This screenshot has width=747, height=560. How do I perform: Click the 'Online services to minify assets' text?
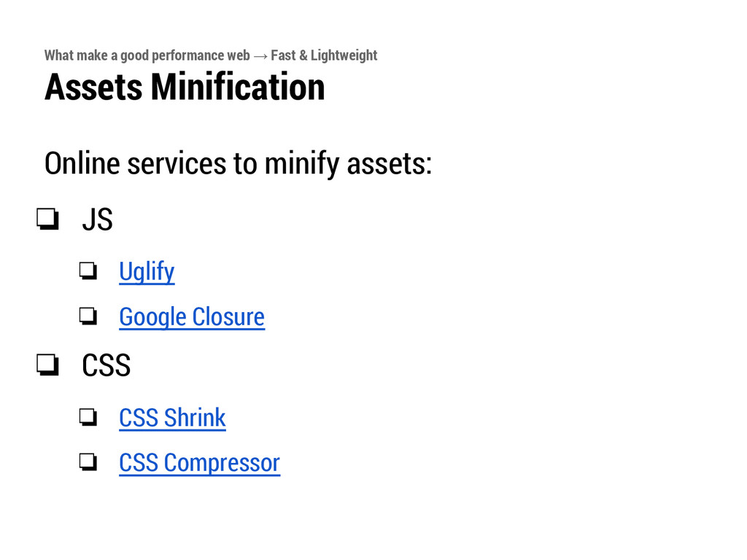pyautogui.click(x=239, y=163)
